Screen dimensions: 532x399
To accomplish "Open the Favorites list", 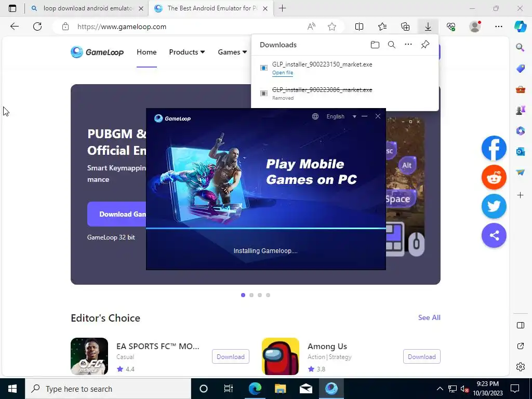I will click(382, 26).
